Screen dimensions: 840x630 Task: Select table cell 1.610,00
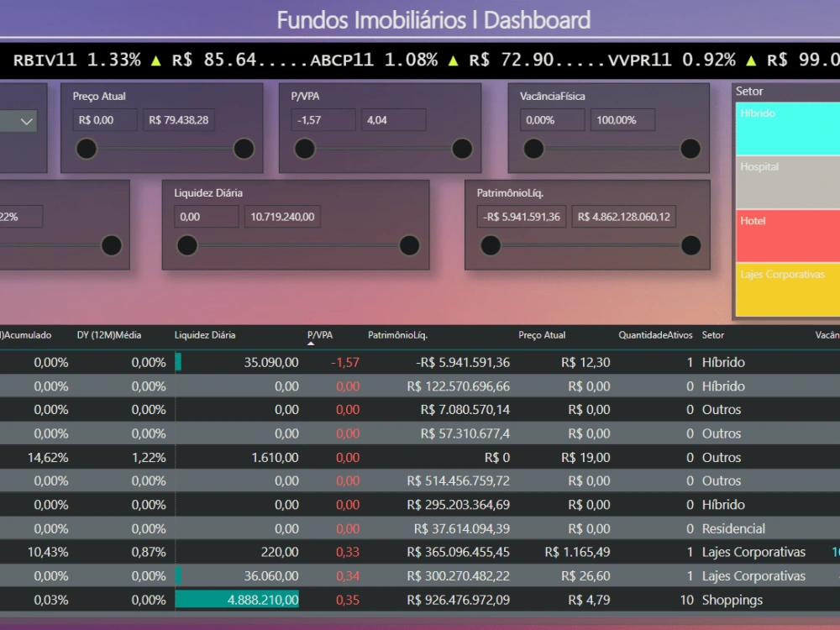275,458
